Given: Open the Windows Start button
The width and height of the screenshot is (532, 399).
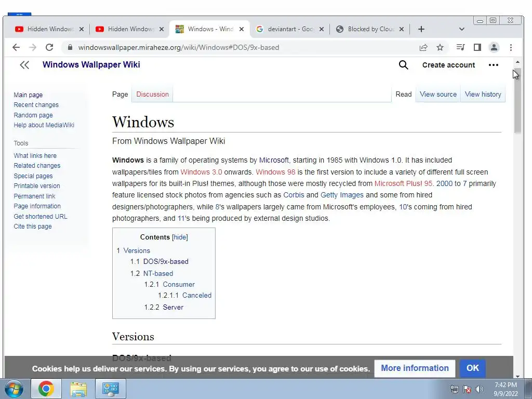Looking at the screenshot, I should (x=14, y=389).
